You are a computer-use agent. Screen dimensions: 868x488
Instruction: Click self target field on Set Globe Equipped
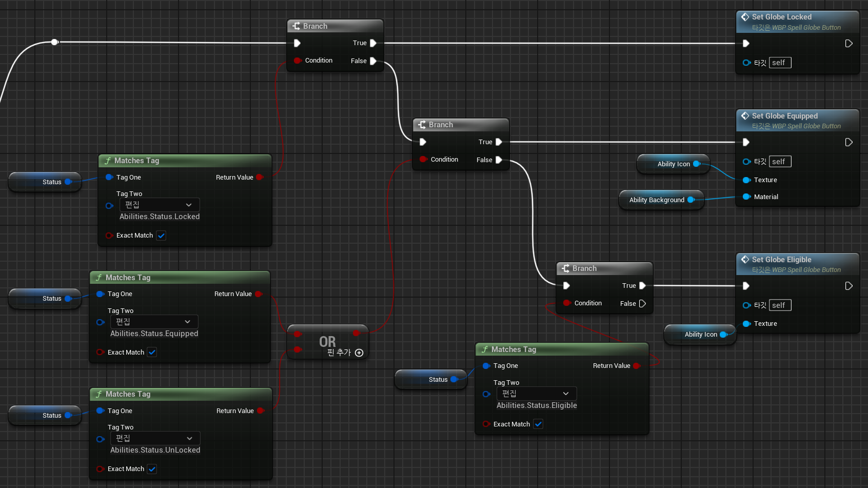click(780, 162)
